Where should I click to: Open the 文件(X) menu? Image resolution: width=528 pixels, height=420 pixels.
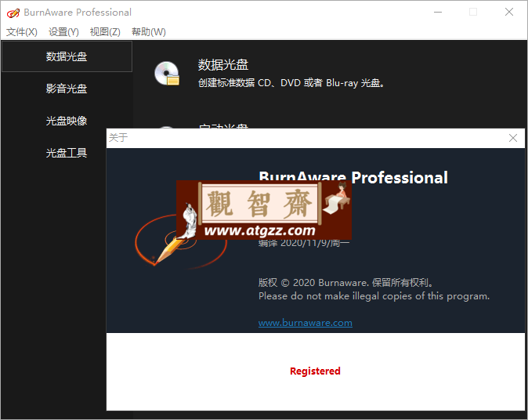click(x=22, y=32)
